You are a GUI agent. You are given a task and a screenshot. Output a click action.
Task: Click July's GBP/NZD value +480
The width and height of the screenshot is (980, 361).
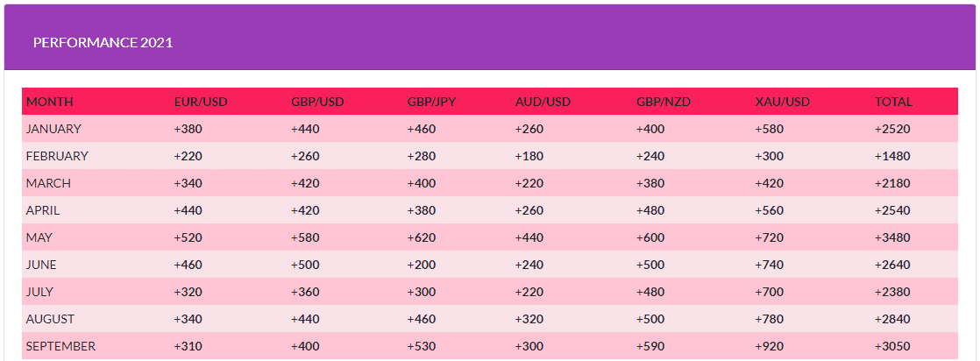coord(650,292)
